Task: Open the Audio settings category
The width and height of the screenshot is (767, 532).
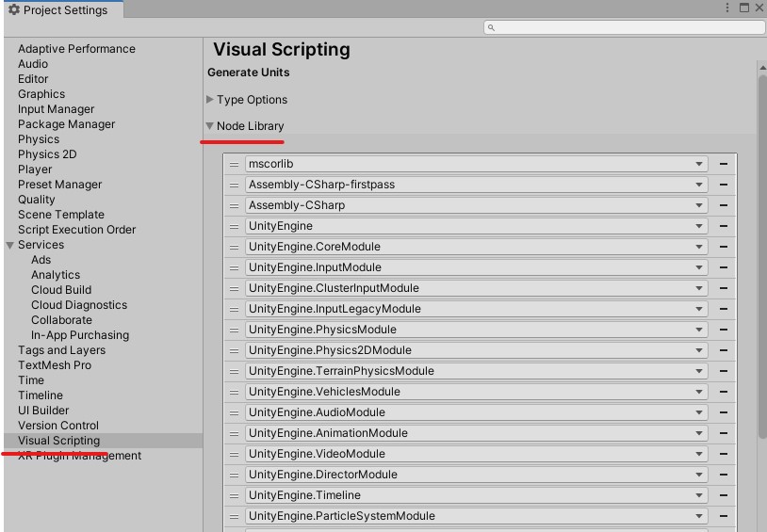Action: point(33,64)
